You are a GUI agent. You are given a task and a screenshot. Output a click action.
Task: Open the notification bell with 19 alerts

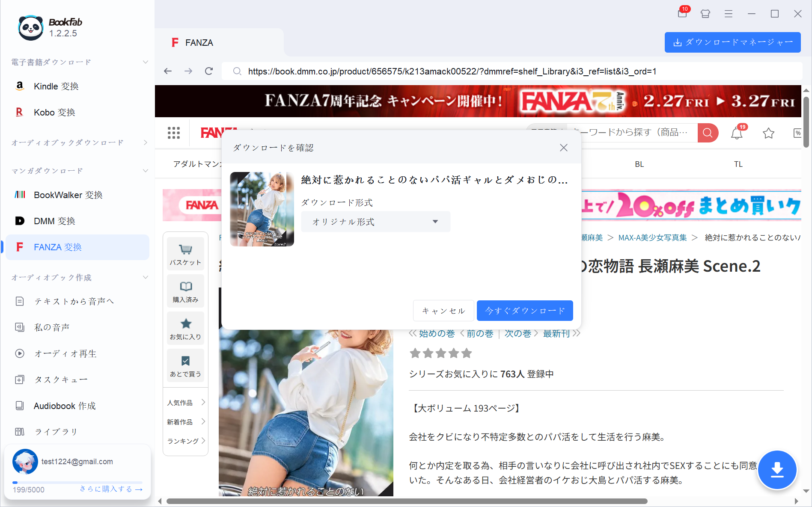(x=737, y=133)
